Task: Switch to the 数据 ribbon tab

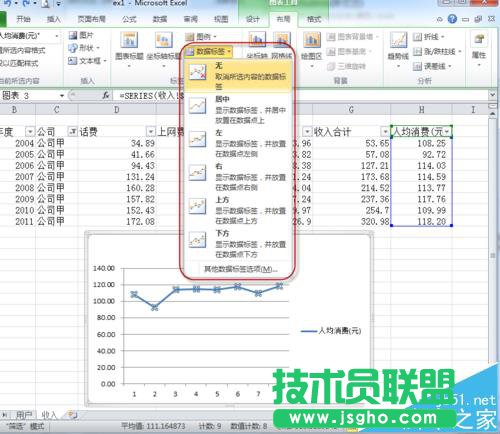Action: pos(160,19)
